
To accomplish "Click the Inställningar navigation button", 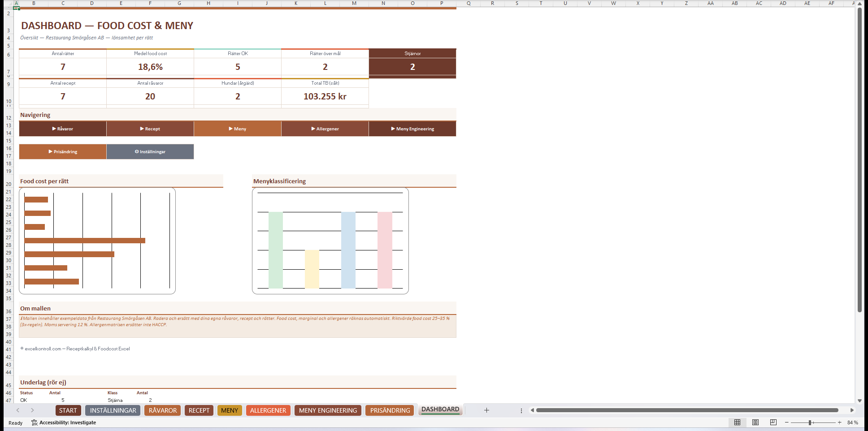I will tap(150, 151).
